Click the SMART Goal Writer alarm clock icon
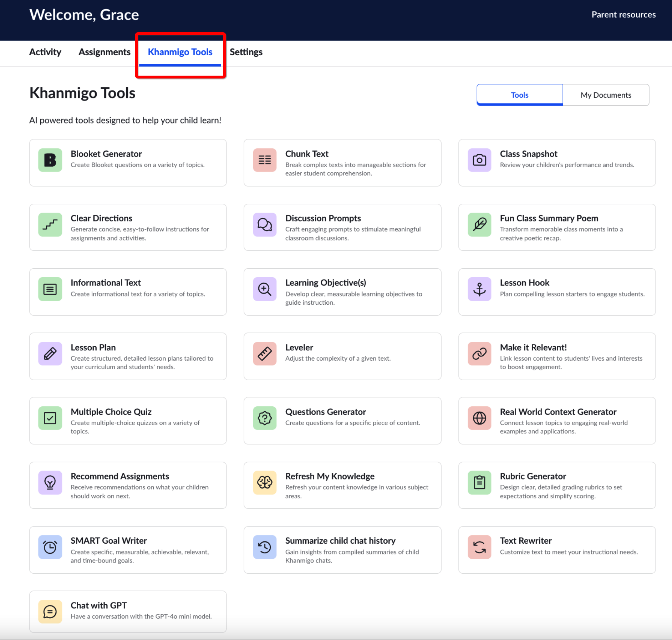Viewport: 672px width, 640px height. 50,547
